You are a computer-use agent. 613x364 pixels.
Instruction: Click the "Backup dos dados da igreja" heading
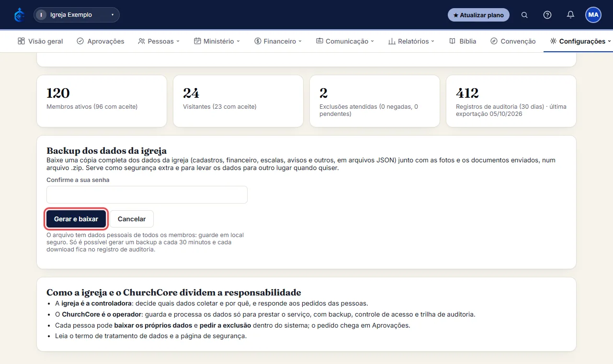(106, 151)
